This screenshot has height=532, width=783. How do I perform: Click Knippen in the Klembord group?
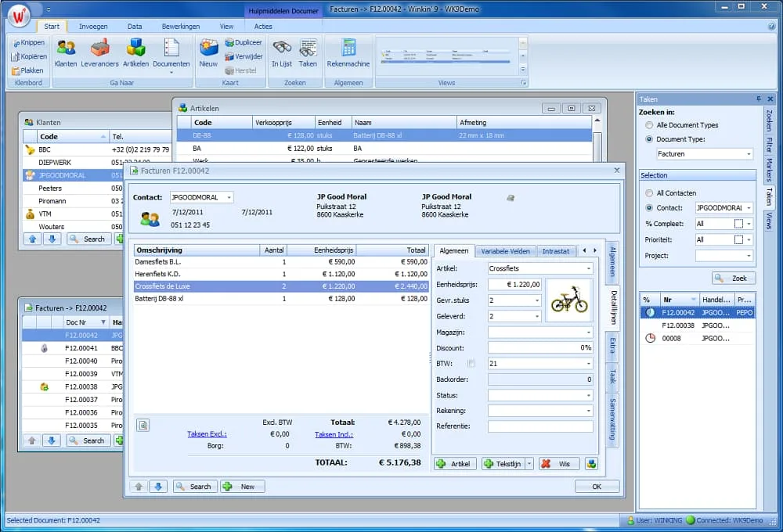tap(29, 43)
